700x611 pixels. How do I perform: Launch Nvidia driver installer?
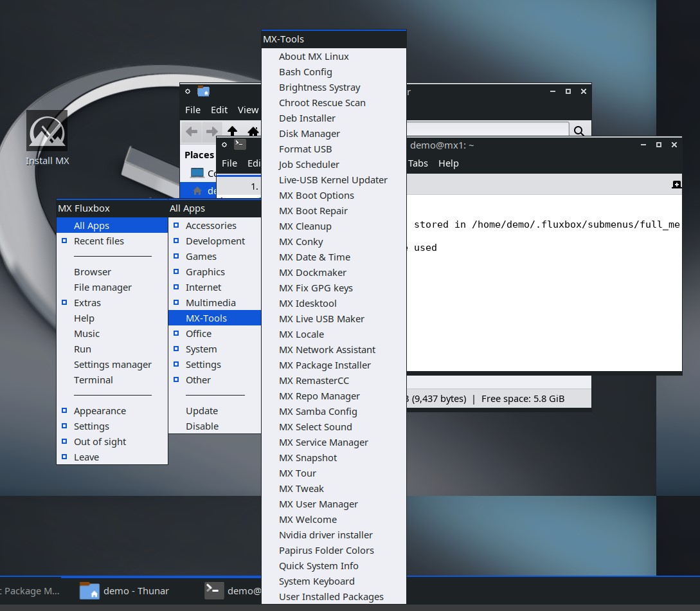pos(334,535)
